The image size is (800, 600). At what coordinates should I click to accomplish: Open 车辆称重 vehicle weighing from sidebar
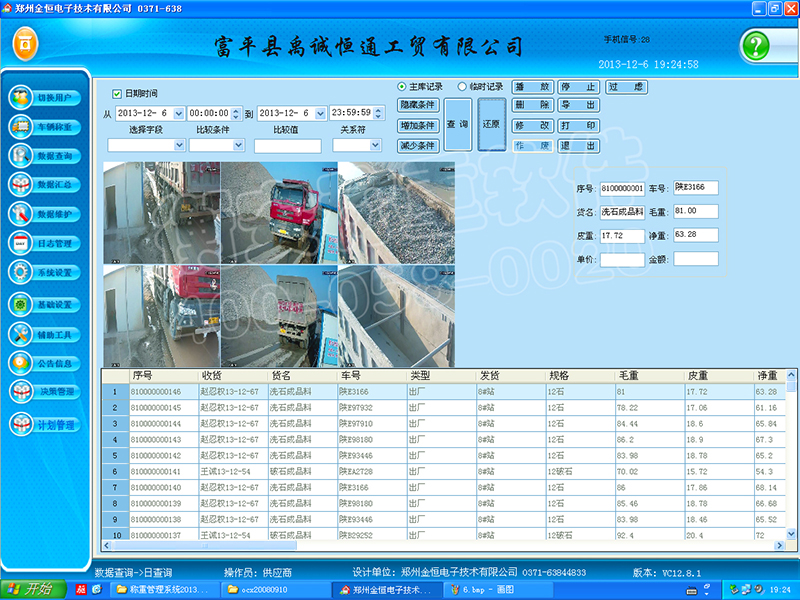coord(23,127)
